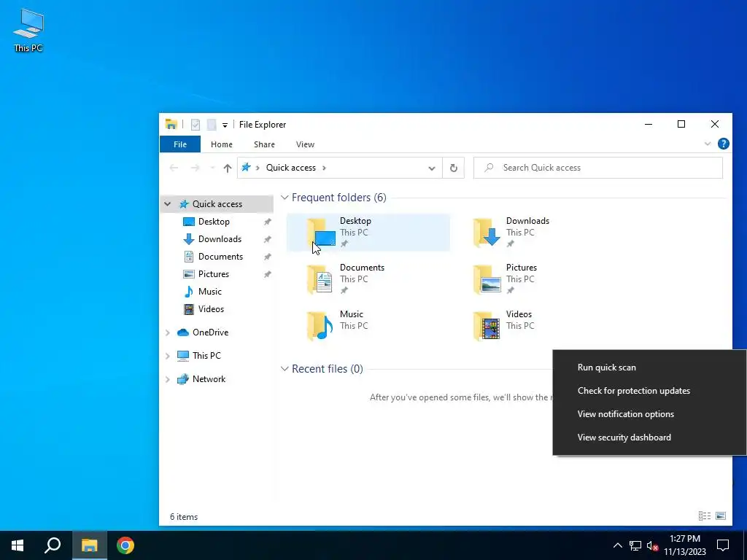Expand the ribbon with the chevron
Viewport: 747px width, 560px height.
(x=708, y=144)
